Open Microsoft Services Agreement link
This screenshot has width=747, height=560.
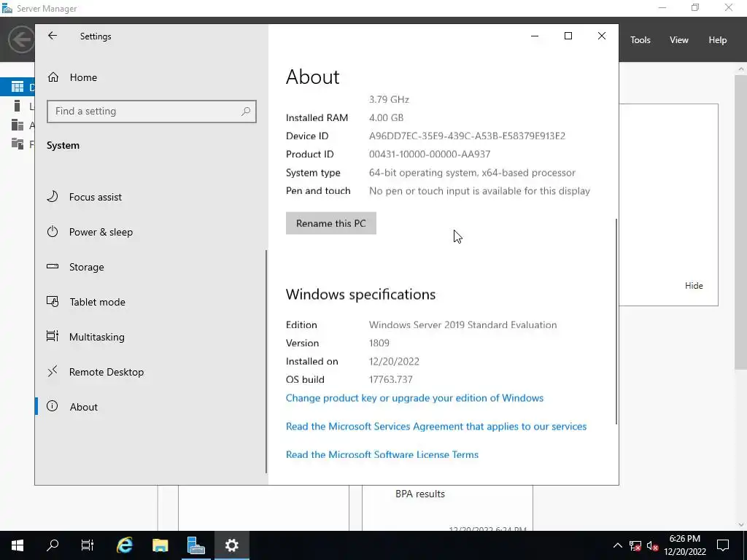point(436,427)
